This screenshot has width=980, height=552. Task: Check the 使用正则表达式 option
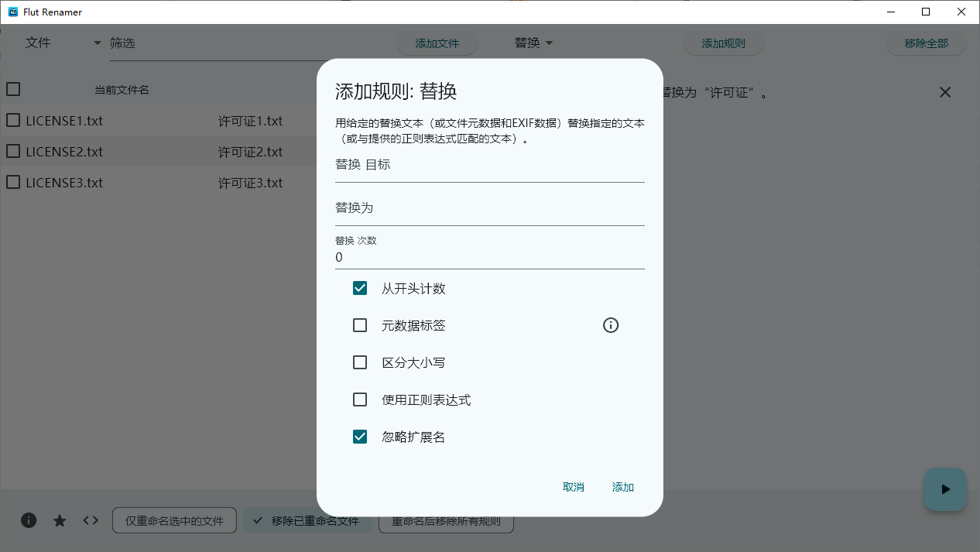point(360,400)
